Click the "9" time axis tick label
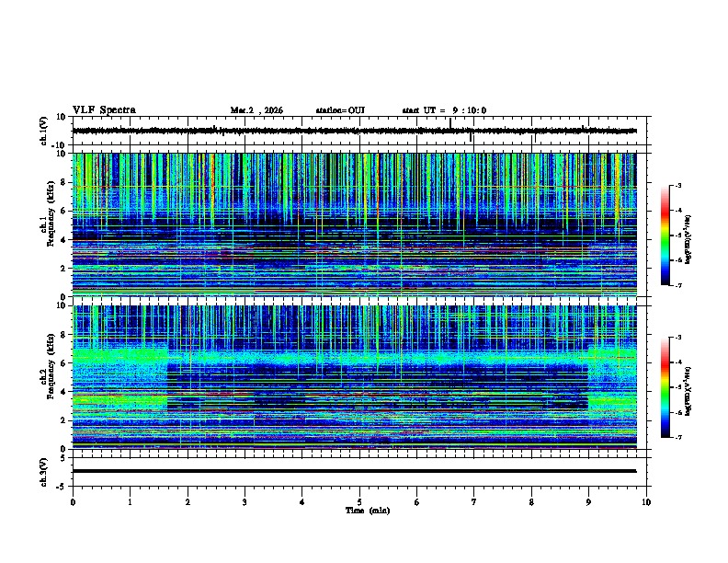Screen dimensions: 728x563 [x=588, y=502]
